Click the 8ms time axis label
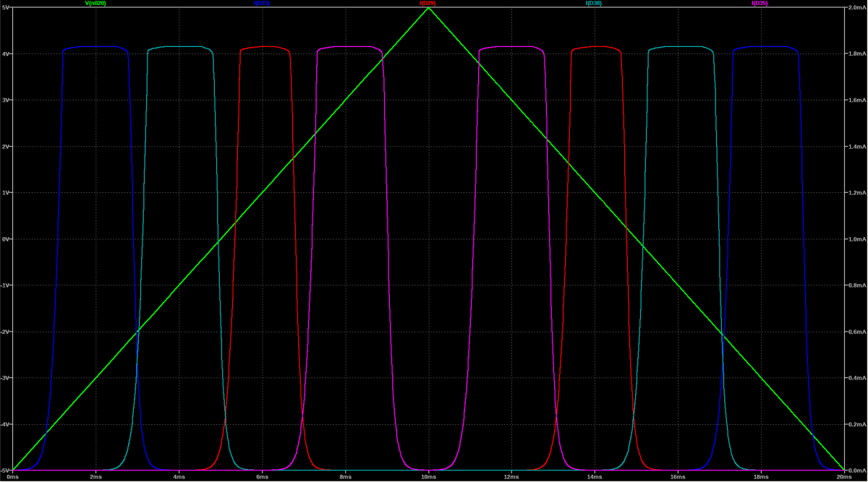The height and width of the screenshot is (482, 868). point(346,477)
